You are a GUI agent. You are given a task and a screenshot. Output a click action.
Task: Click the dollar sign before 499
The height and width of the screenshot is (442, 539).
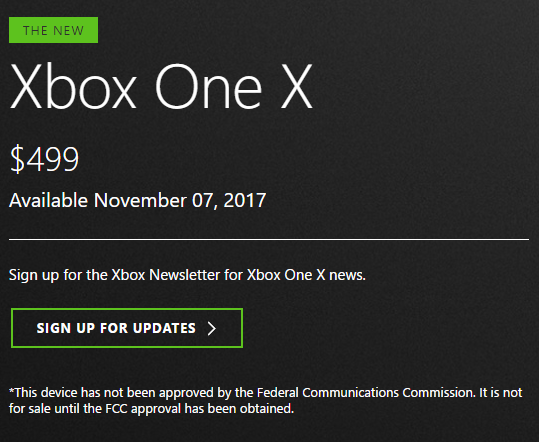[18, 159]
